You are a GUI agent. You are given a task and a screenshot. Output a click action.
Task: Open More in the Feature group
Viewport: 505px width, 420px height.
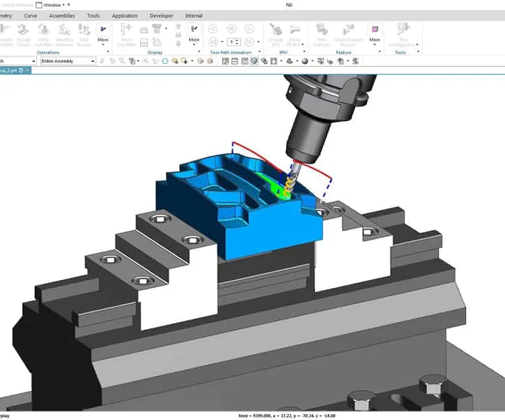point(374,34)
